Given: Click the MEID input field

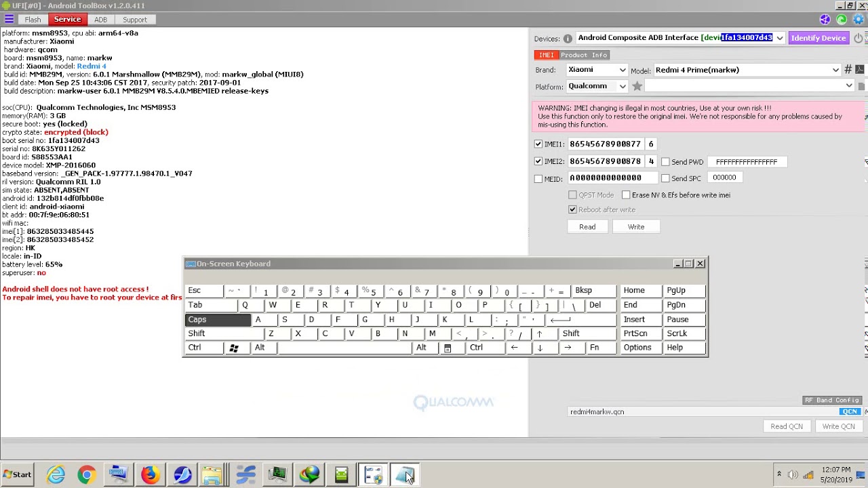Looking at the screenshot, I should click(x=612, y=178).
